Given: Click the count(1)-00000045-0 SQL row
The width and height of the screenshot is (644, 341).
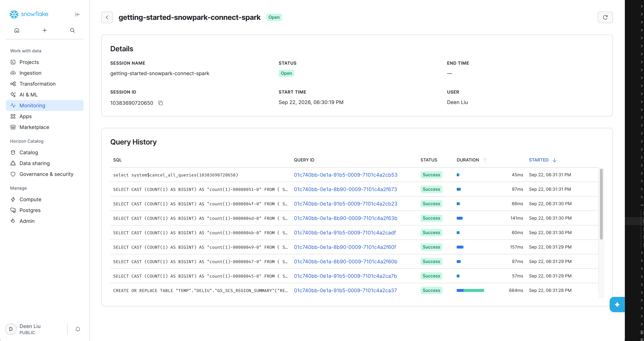Looking at the screenshot, I should (200, 276).
